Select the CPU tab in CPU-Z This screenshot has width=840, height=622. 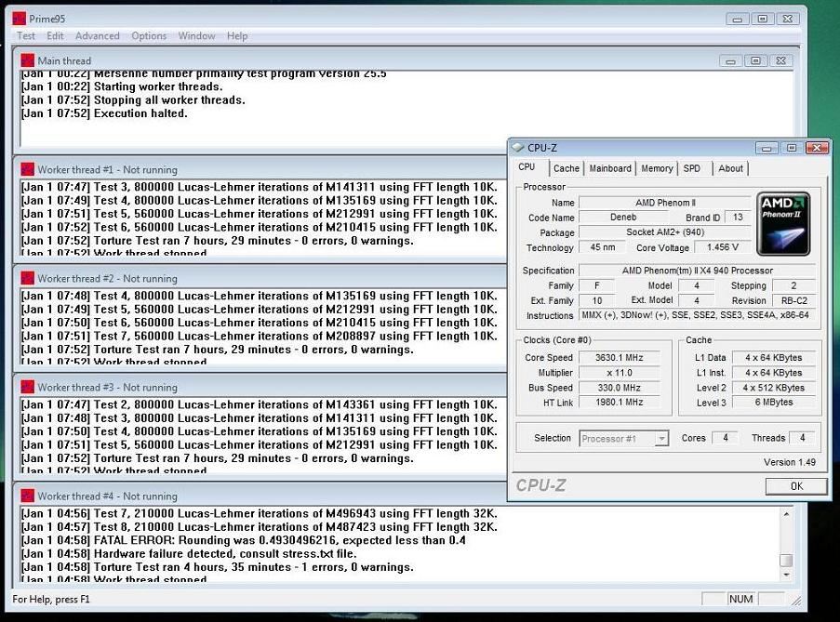[x=527, y=167]
